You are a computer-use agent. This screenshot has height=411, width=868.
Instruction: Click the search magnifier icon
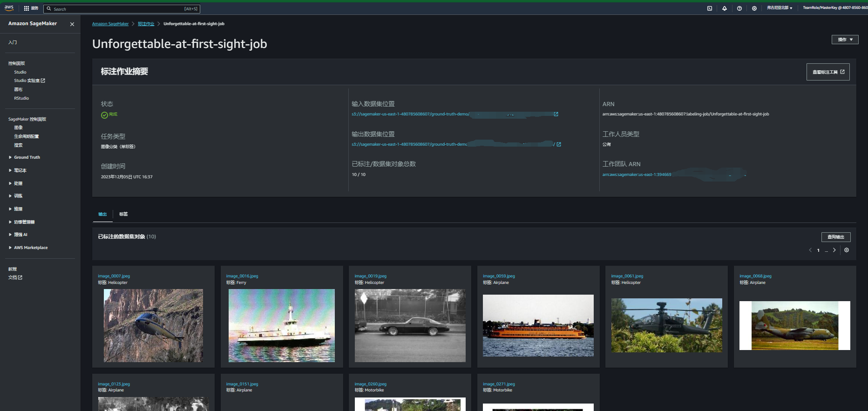[49, 9]
